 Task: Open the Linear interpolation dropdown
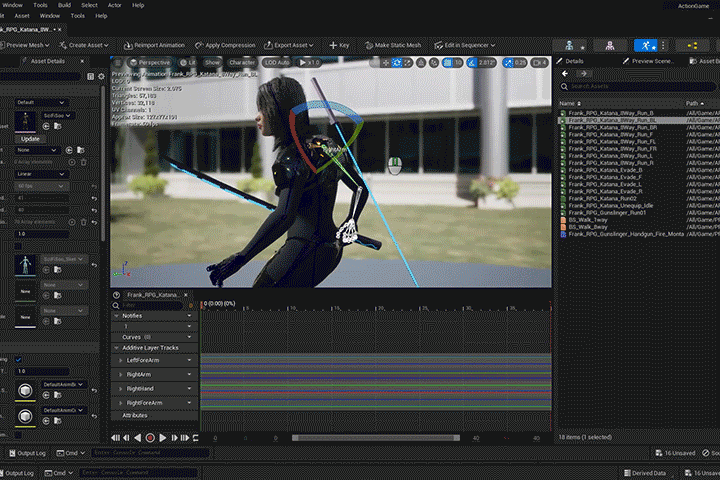tap(40, 174)
